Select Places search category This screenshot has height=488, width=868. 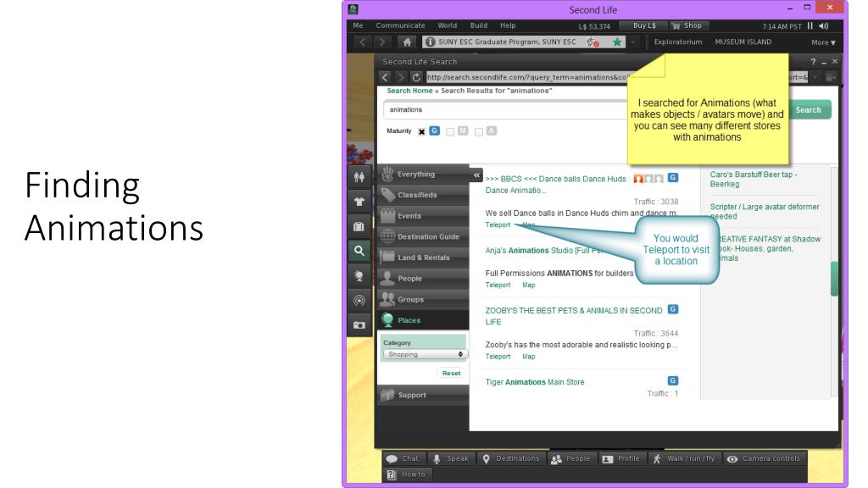coord(423,320)
